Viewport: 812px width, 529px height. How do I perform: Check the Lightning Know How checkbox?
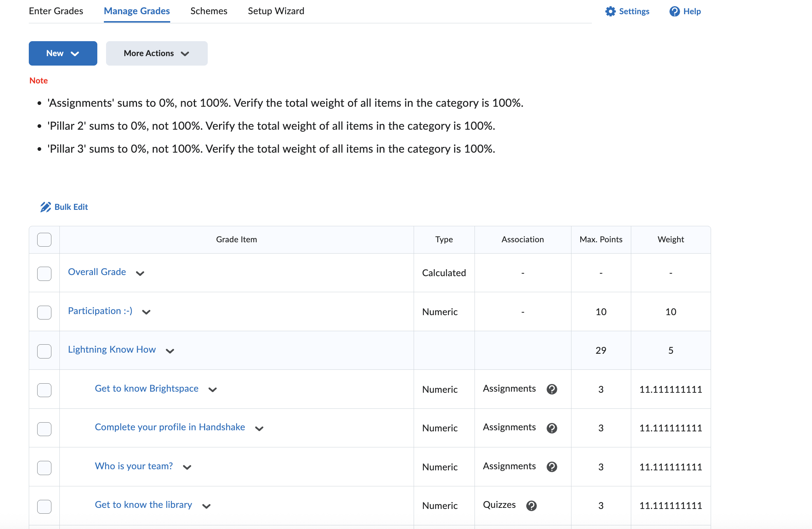tap(44, 351)
